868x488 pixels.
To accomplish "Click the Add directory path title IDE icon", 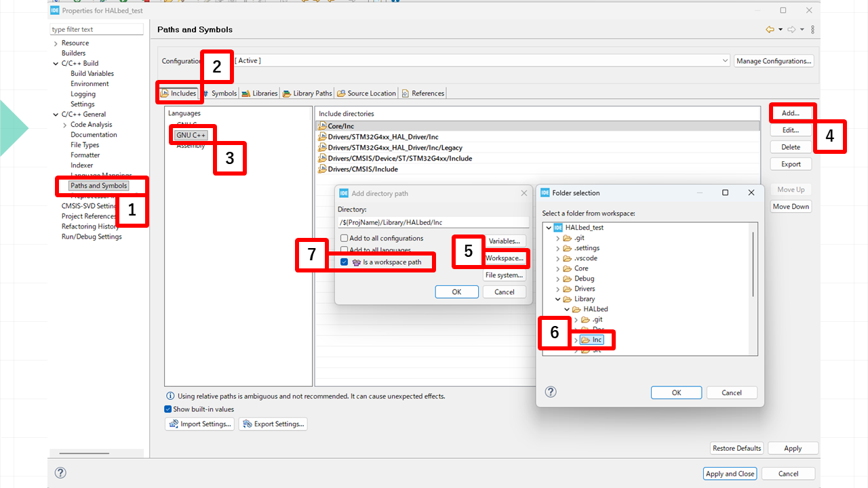I will point(344,193).
